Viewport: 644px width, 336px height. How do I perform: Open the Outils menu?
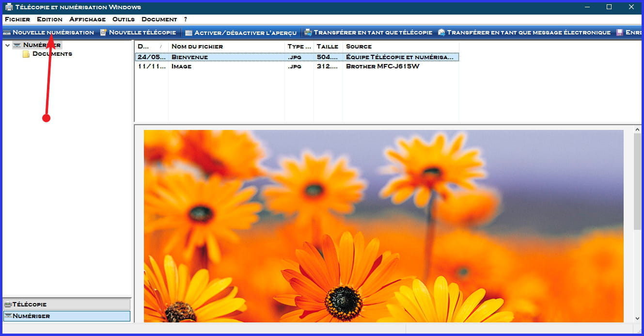coord(124,19)
